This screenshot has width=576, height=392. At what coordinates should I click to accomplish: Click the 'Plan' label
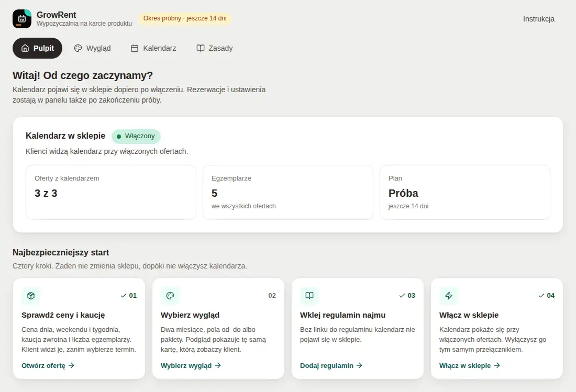(x=395, y=178)
